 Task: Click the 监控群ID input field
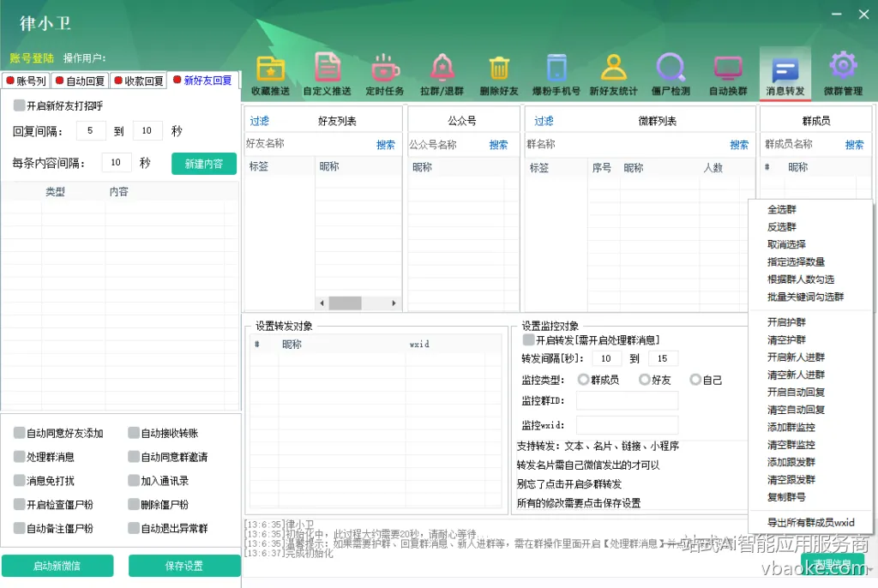point(627,400)
